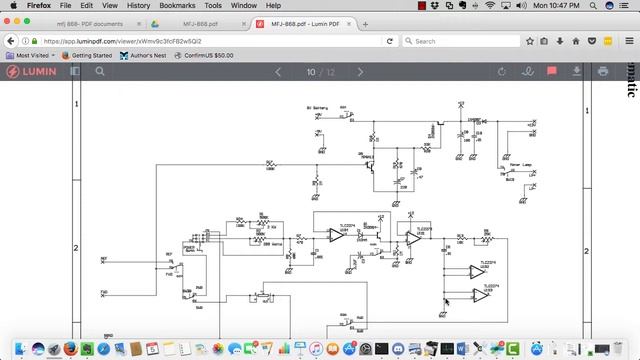640x360 pixels.
Task: Rotate the PDF page in Lumin
Action: click(502, 72)
